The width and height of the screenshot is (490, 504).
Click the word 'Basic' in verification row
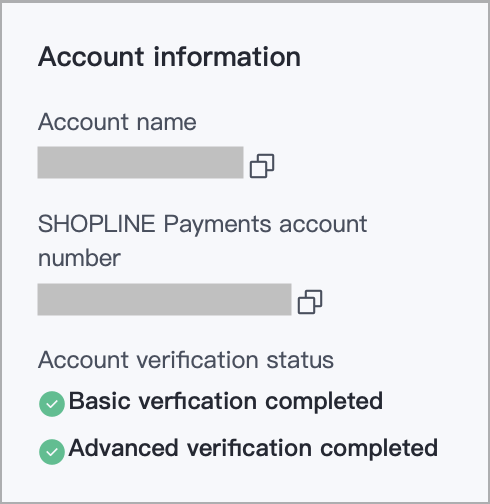pyautogui.click(x=99, y=400)
